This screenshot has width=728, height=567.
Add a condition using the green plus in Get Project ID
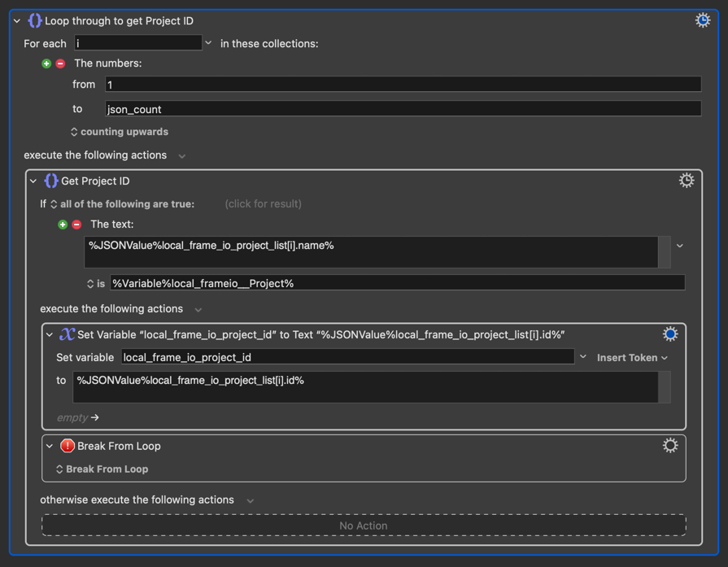pyautogui.click(x=63, y=225)
